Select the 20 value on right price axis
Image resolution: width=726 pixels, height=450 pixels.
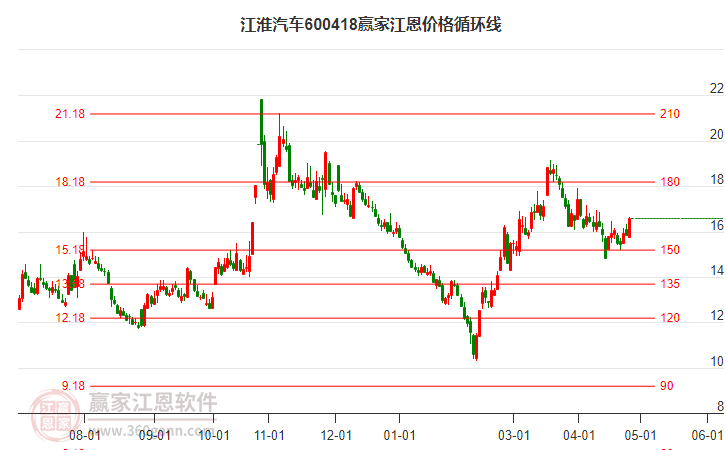tap(717, 134)
